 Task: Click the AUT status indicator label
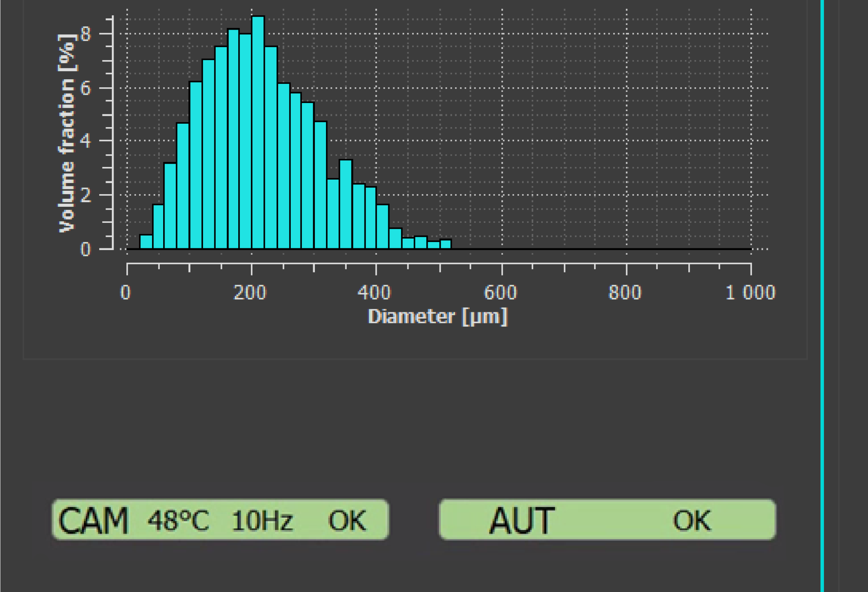coord(522,520)
